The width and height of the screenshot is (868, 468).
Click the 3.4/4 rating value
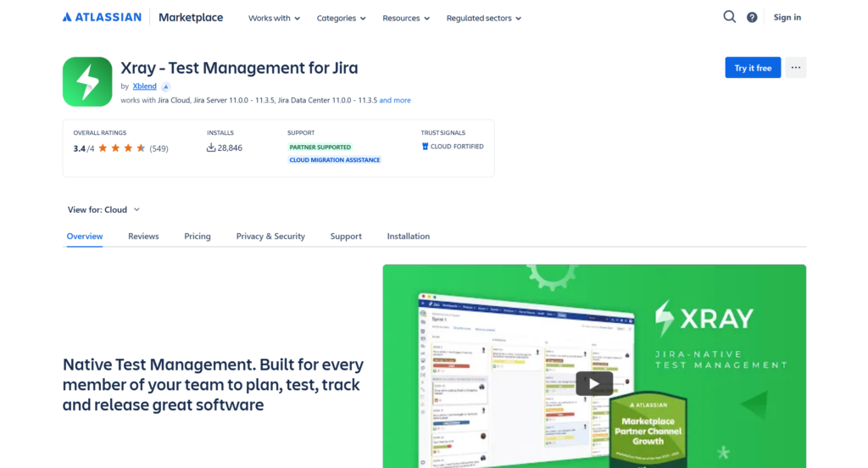pyautogui.click(x=84, y=148)
